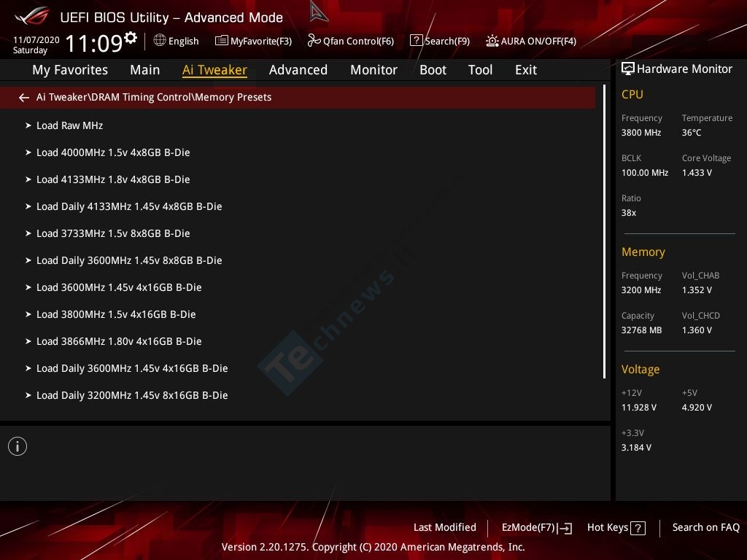Click the globe language icon
747x560 pixels.
coord(160,41)
